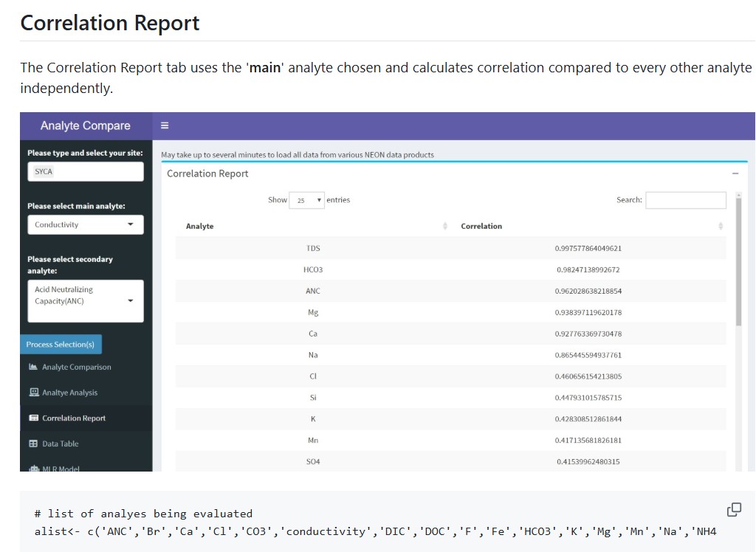The height and width of the screenshot is (552, 756).
Task: Open the Correlation Report tab
Action: [x=73, y=418]
